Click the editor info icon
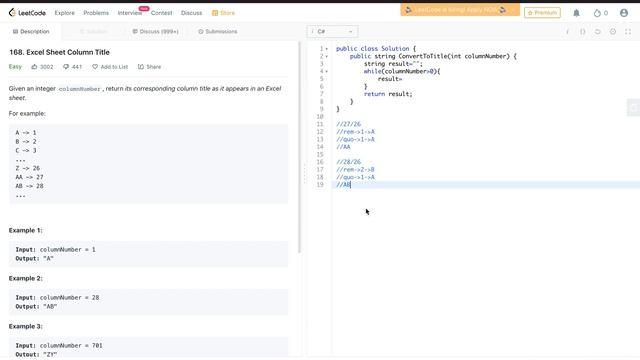640x360 pixels. 567,31
